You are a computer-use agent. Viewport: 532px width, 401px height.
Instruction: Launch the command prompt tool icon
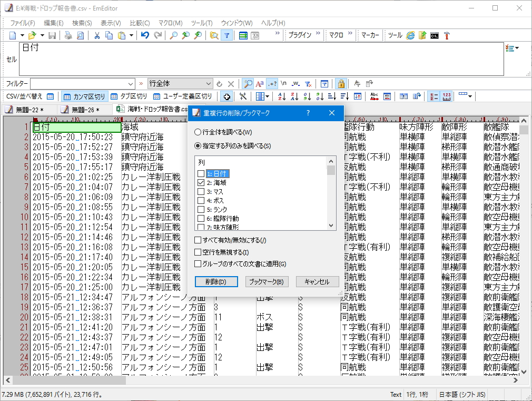pyautogui.click(x=435, y=35)
